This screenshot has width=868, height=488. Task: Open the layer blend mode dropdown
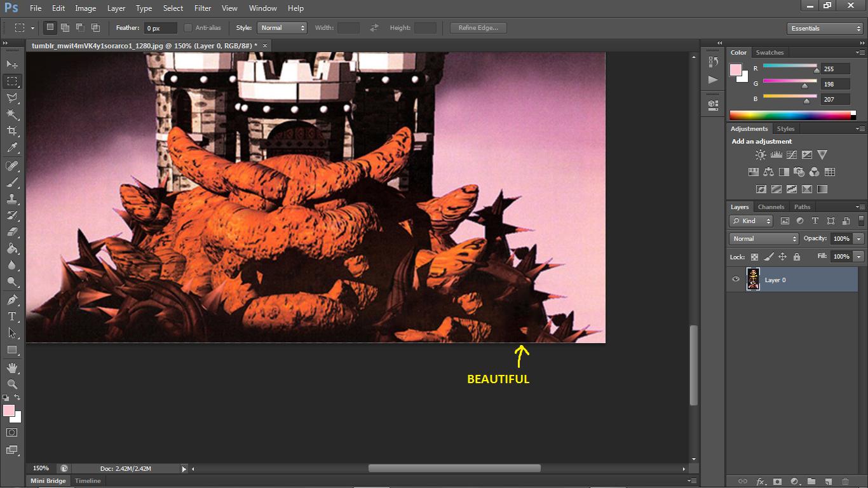[x=764, y=239]
